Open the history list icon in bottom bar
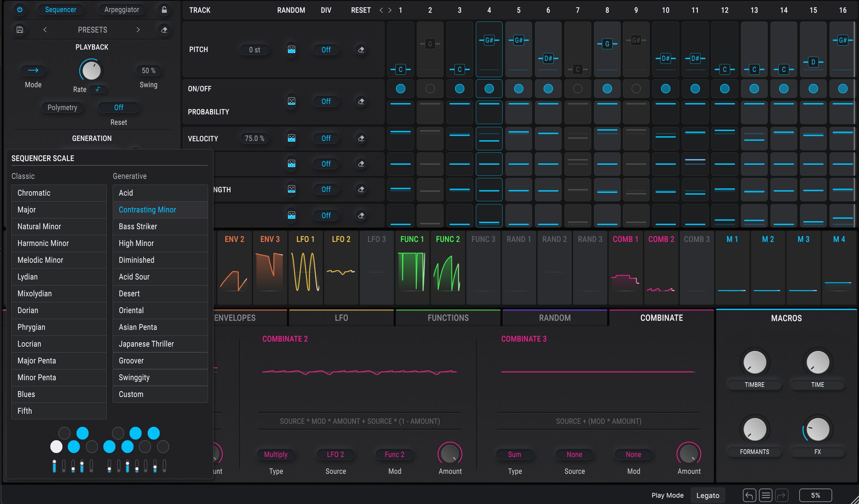Viewport: 859px width, 504px height. coord(765,495)
